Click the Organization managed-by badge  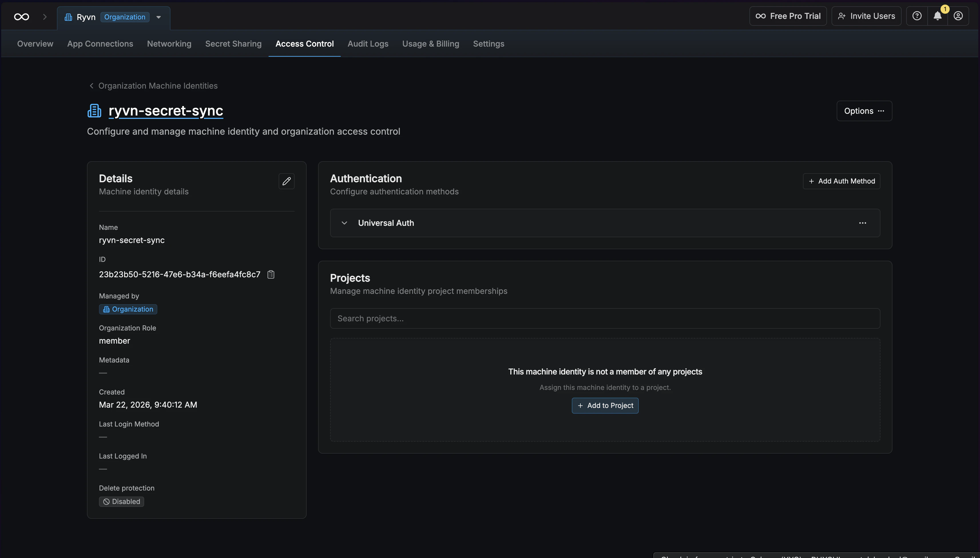[128, 309]
